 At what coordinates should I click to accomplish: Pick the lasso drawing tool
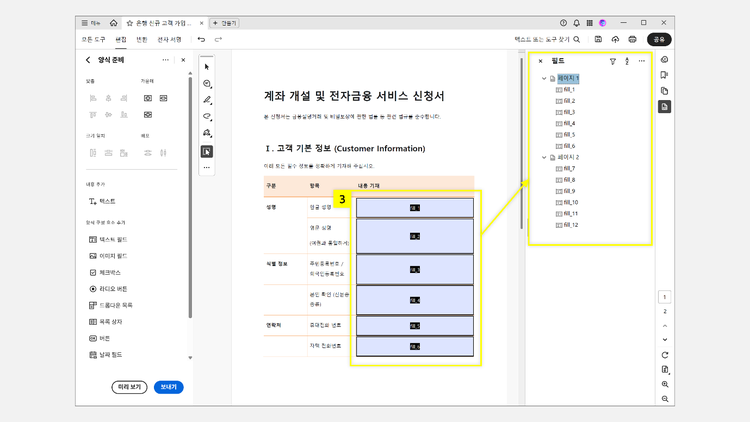click(207, 116)
